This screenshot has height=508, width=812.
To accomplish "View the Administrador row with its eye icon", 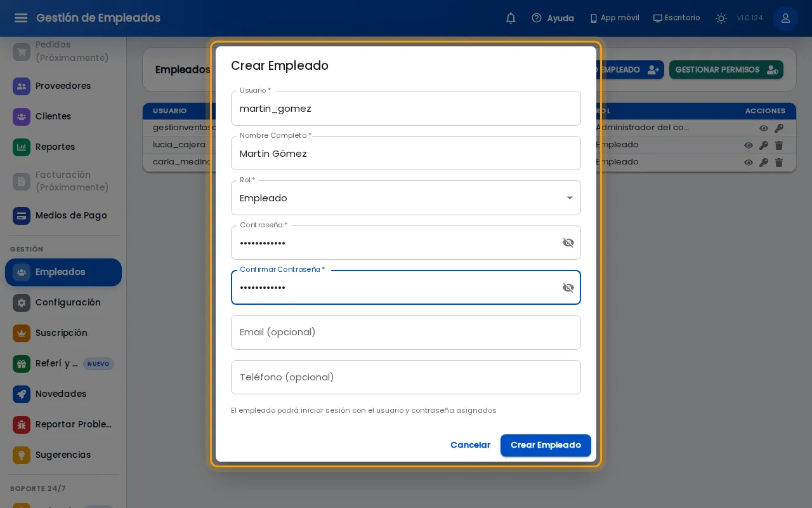I will tap(764, 128).
